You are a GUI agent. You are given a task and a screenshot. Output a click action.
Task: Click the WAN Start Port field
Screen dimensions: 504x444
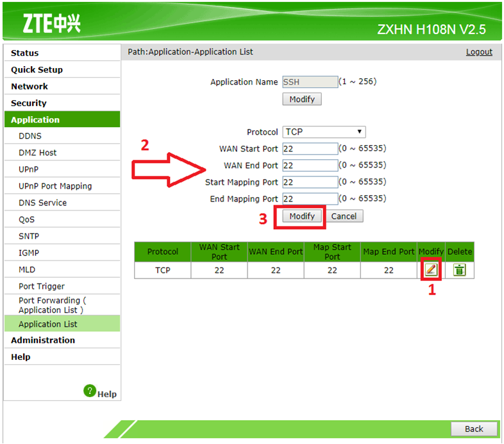click(310, 149)
